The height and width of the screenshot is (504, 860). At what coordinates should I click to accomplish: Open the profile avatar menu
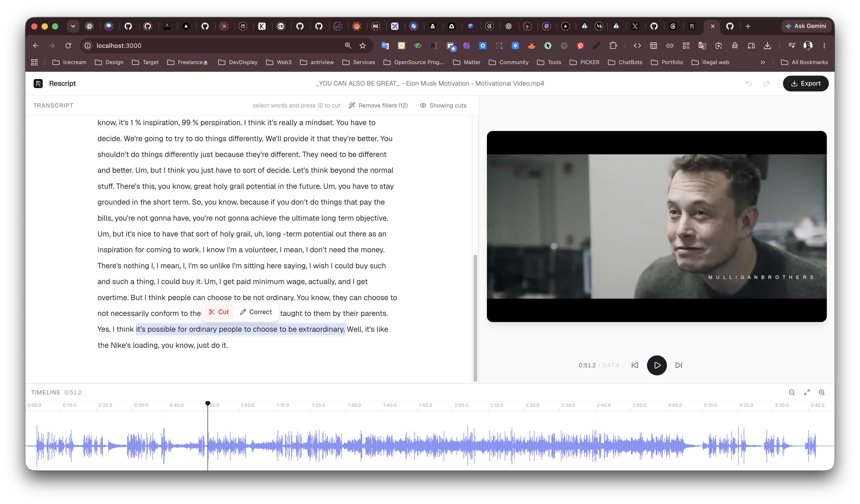[808, 46]
